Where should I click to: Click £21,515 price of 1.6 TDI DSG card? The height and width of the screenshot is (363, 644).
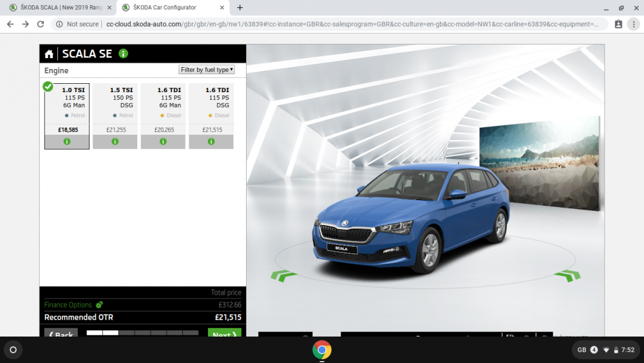point(213,130)
